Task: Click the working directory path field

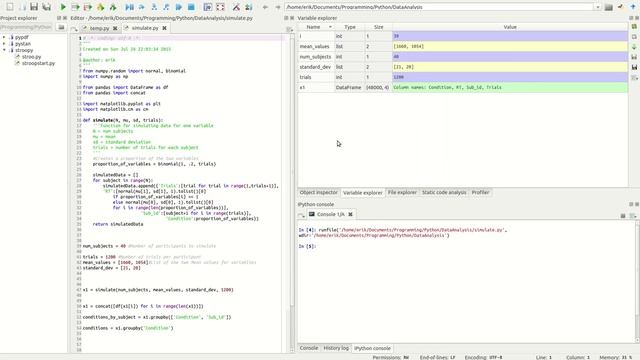Action: [x=440, y=7]
